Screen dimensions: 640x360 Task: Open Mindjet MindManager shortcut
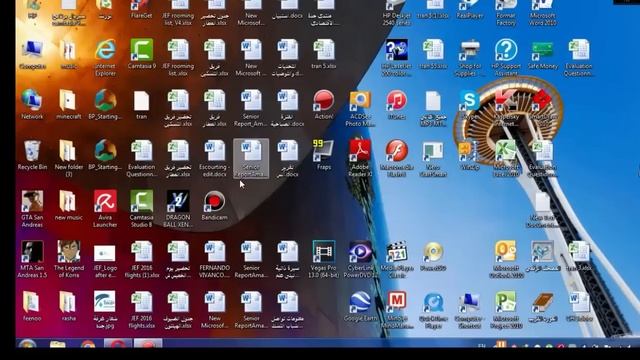(396, 310)
